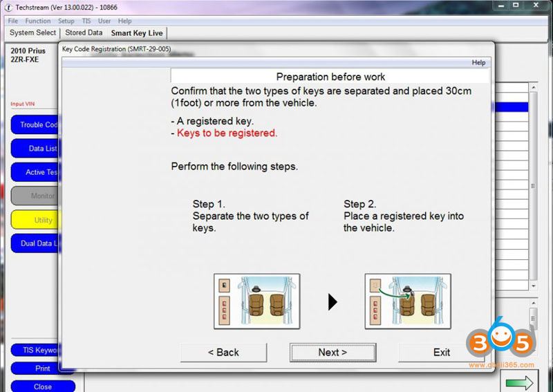Click the Step 1 separated keys illustration

click(256, 301)
